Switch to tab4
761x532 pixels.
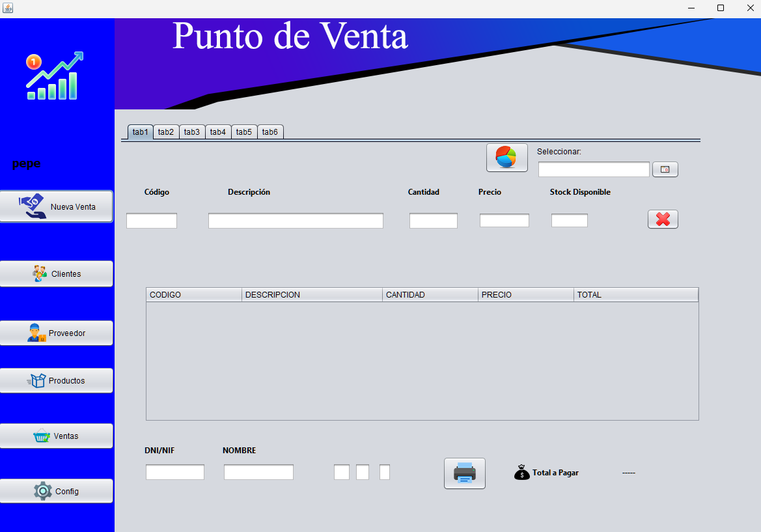218,132
